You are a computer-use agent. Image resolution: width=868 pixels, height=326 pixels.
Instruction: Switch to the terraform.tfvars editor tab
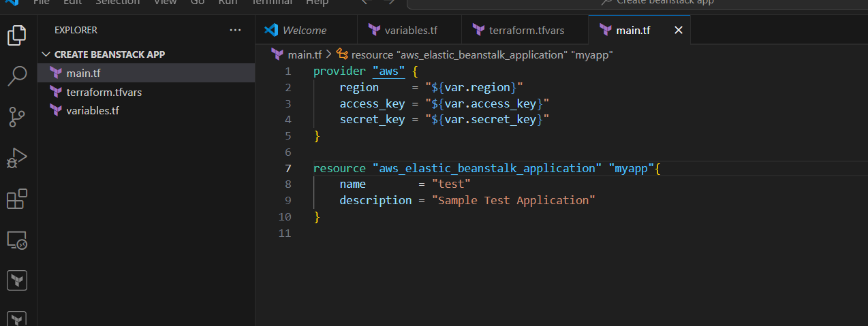click(x=525, y=30)
